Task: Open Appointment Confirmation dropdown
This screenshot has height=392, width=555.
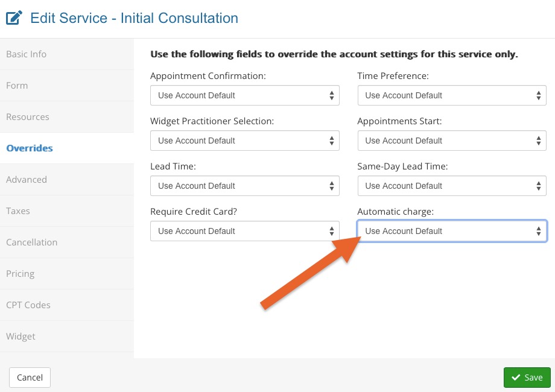Action: (x=244, y=95)
